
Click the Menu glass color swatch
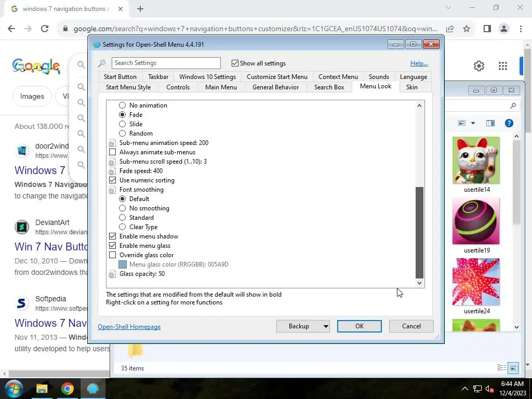coord(123,264)
